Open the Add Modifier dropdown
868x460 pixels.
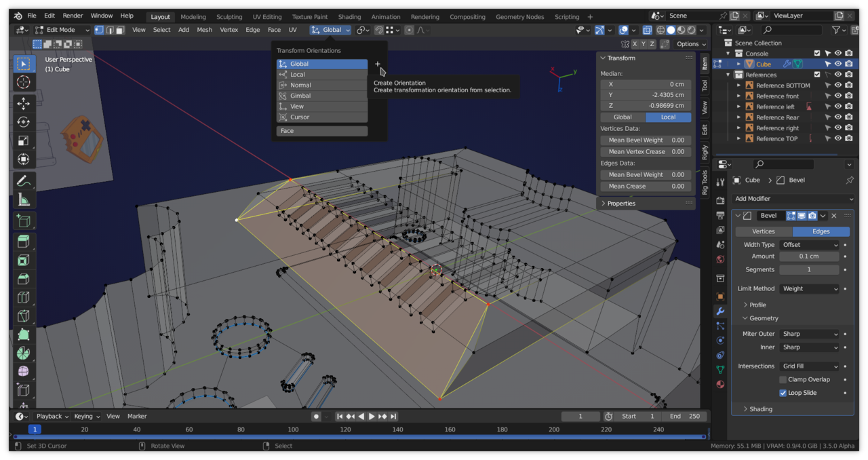793,199
